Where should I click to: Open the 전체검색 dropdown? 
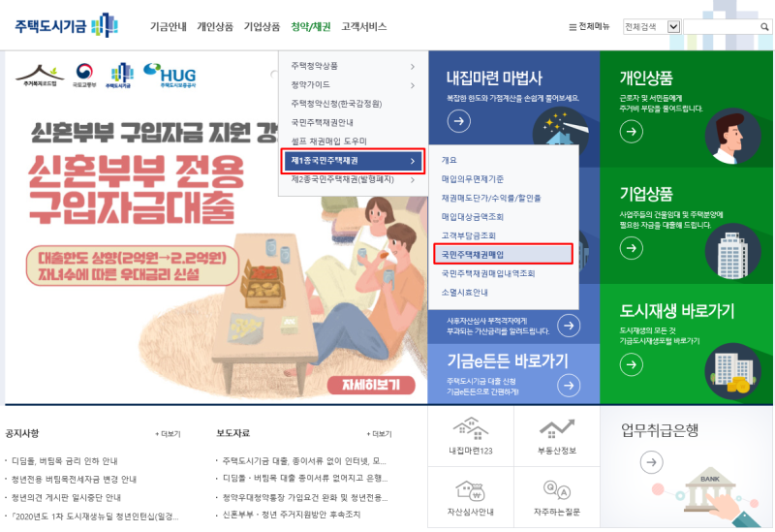click(652, 27)
